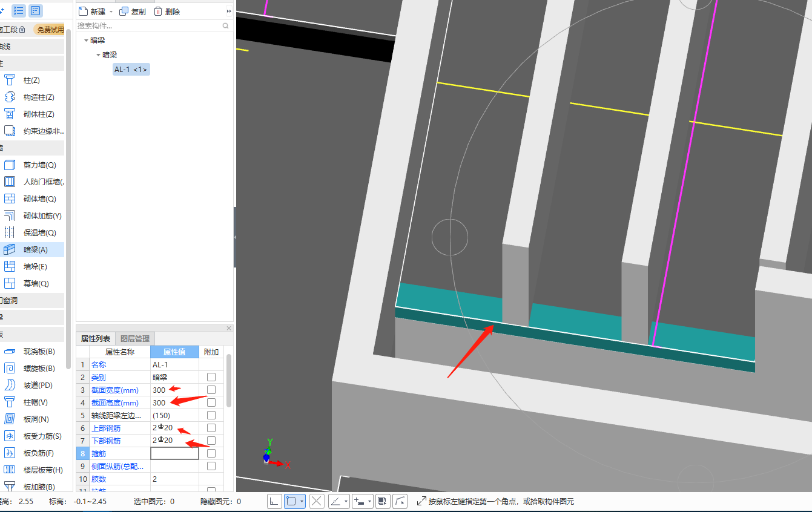Image resolution: width=812 pixels, height=512 pixels.
Task: Click the 下部钢筋 property name
Action: click(x=106, y=441)
